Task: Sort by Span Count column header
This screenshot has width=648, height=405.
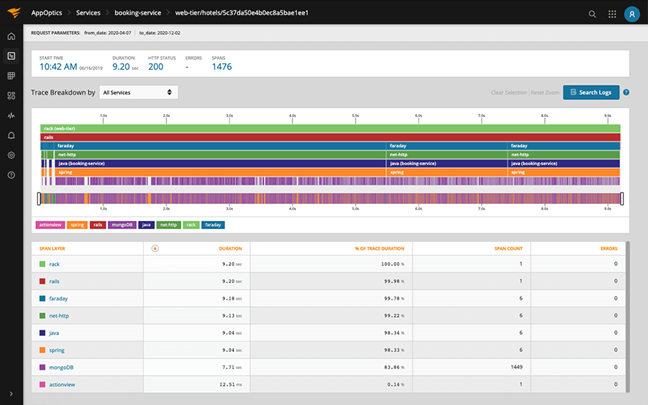Action: 508,248
